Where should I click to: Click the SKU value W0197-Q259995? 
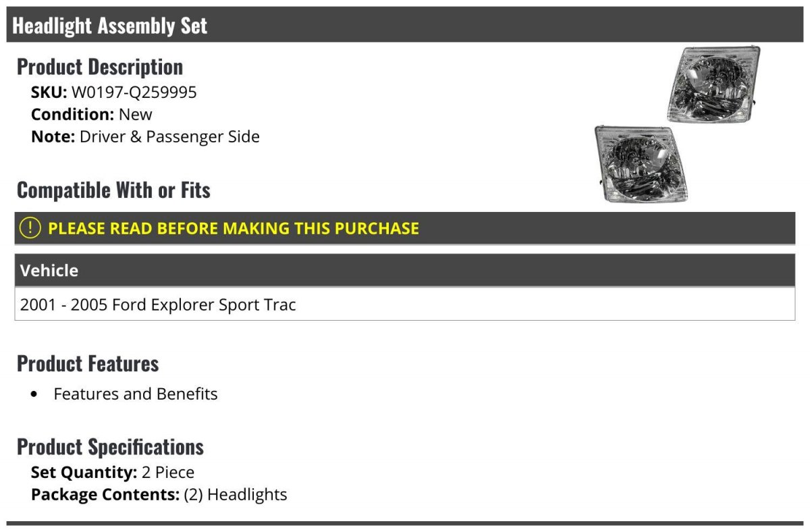click(x=134, y=92)
